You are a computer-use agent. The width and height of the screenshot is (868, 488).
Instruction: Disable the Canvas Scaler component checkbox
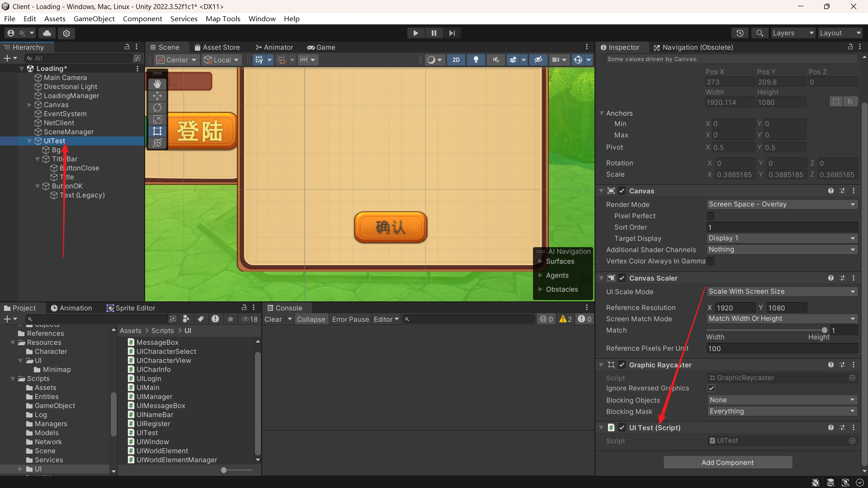click(x=622, y=278)
